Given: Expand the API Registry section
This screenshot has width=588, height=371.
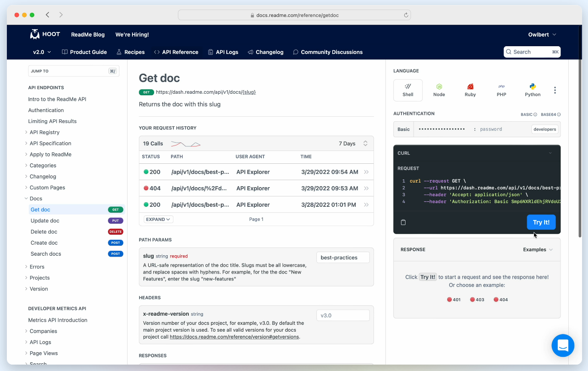Looking at the screenshot, I should pyautogui.click(x=44, y=132).
